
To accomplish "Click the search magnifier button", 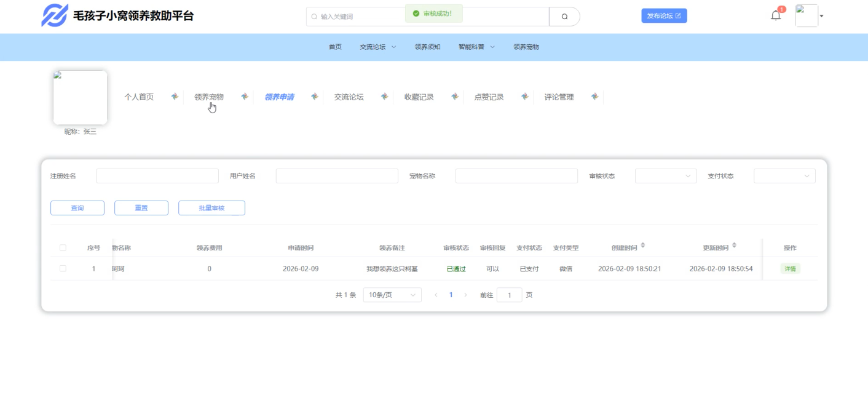I will [x=564, y=17].
